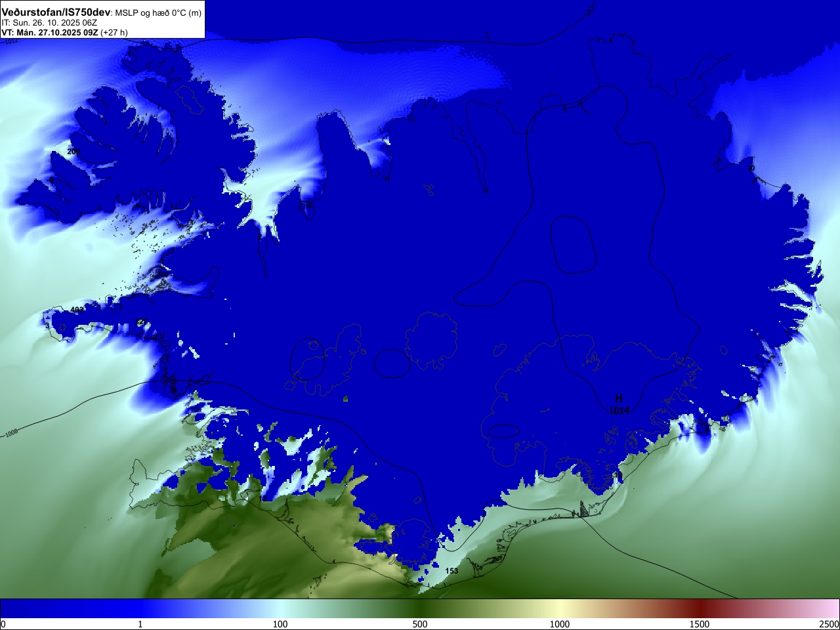The image size is (840, 630).
Task: Click the '200' label in the Westfjords
Action: [73, 152]
